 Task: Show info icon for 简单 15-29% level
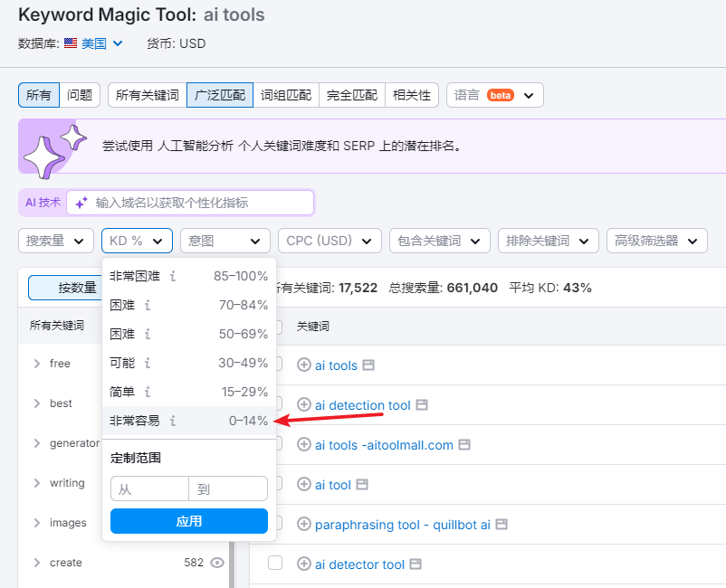coord(148,392)
